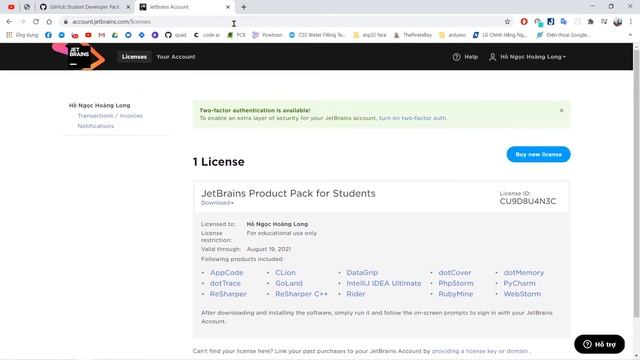Close the JetBrains Account tab
Screen dimensions: 640x360
[x=228, y=7]
